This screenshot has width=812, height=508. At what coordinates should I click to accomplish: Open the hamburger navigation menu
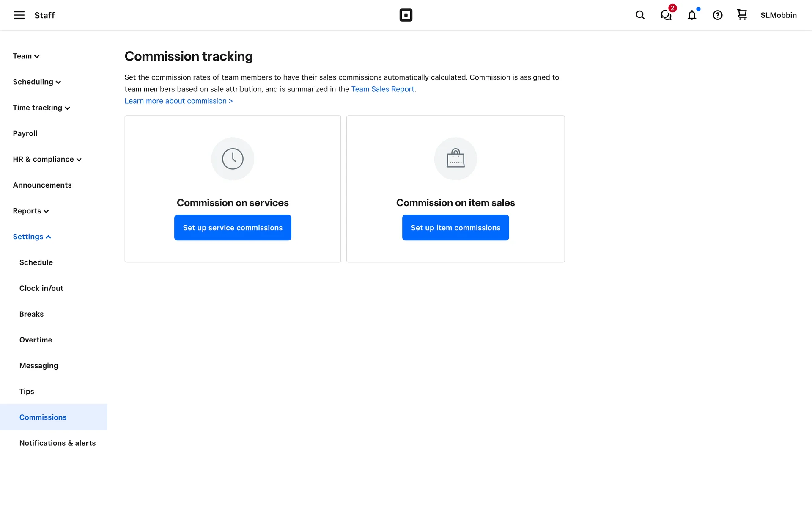pos(19,15)
